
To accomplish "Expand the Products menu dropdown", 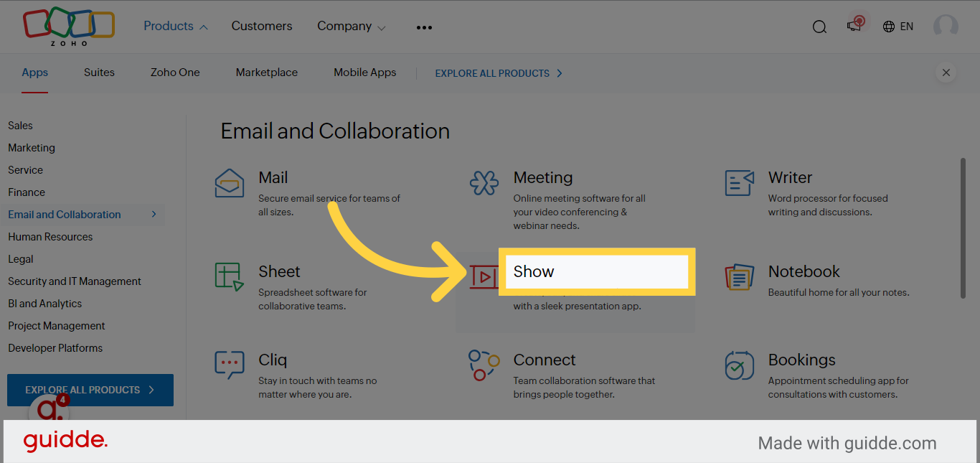I will [174, 26].
